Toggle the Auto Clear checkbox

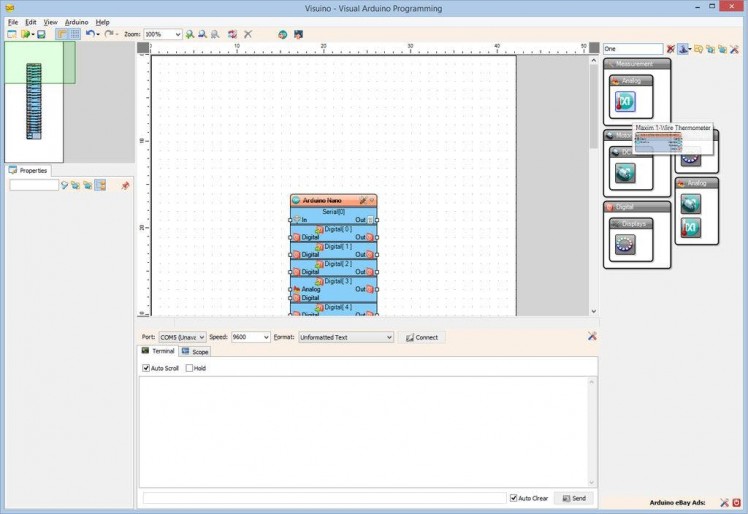click(514, 498)
